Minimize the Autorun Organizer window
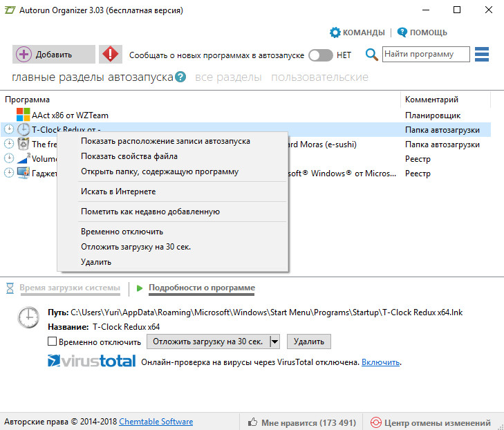 click(426, 10)
